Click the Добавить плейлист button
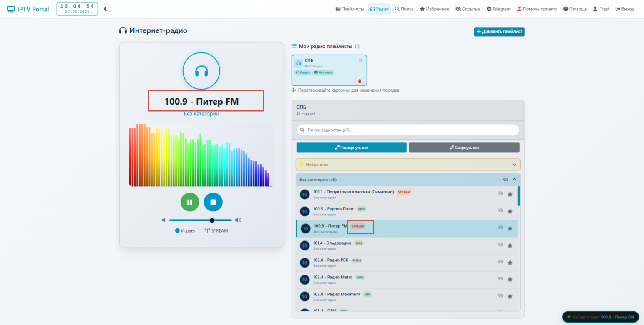This screenshot has width=644, height=325. 499,32
